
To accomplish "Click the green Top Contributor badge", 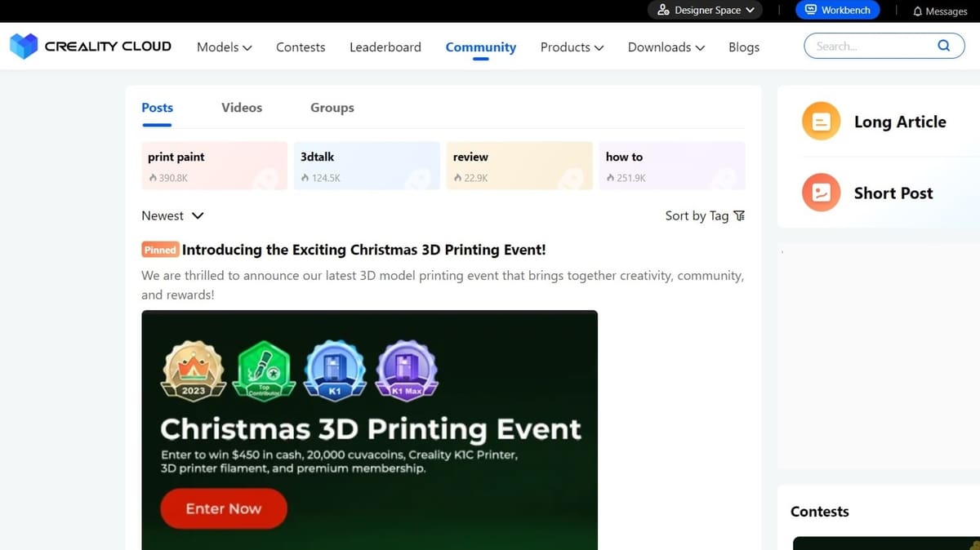I will 265,370.
